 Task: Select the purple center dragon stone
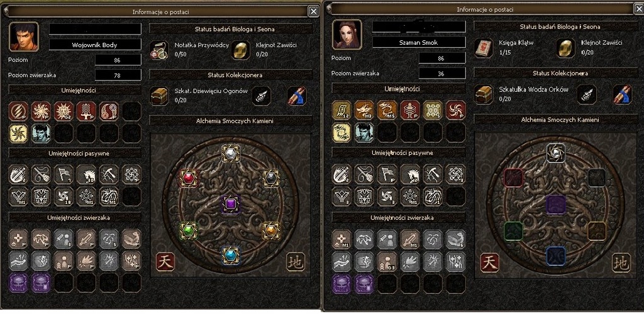(x=230, y=205)
